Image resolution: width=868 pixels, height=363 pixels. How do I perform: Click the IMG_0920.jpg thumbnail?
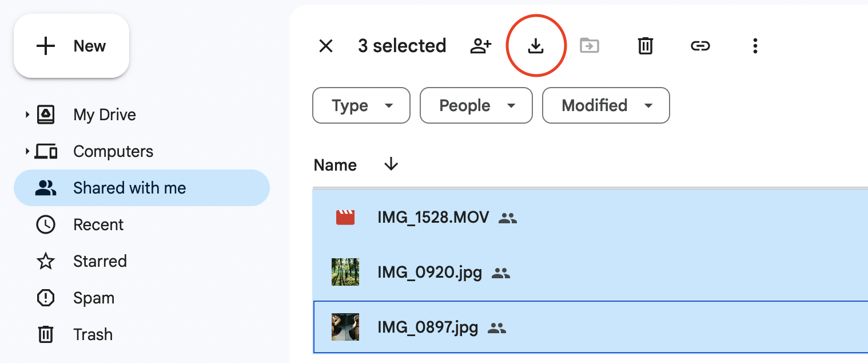click(x=345, y=272)
